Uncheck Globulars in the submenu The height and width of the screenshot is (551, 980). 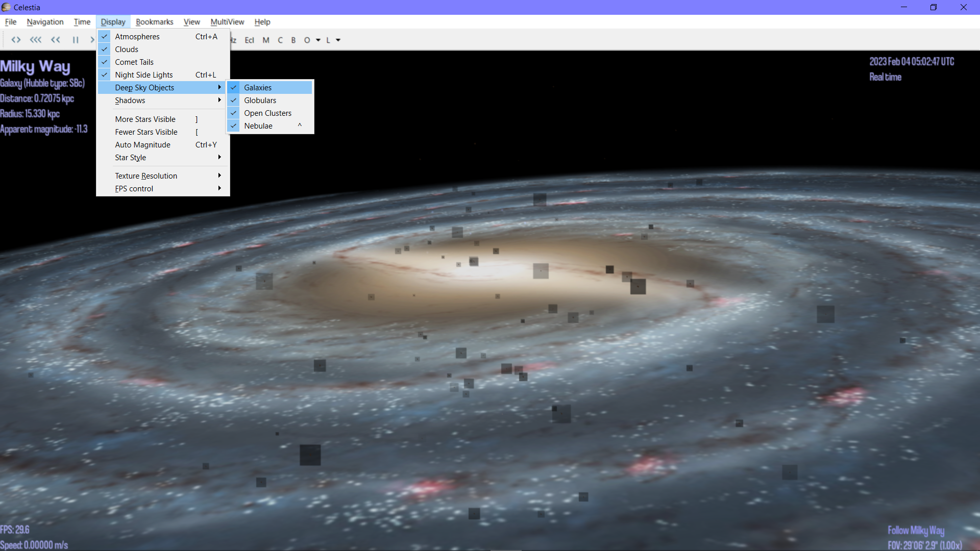tap(270, 100)
